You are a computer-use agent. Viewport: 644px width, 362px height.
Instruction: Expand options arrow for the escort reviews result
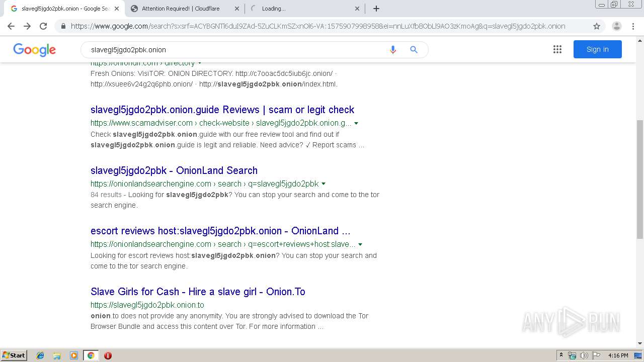click(360, 244)
